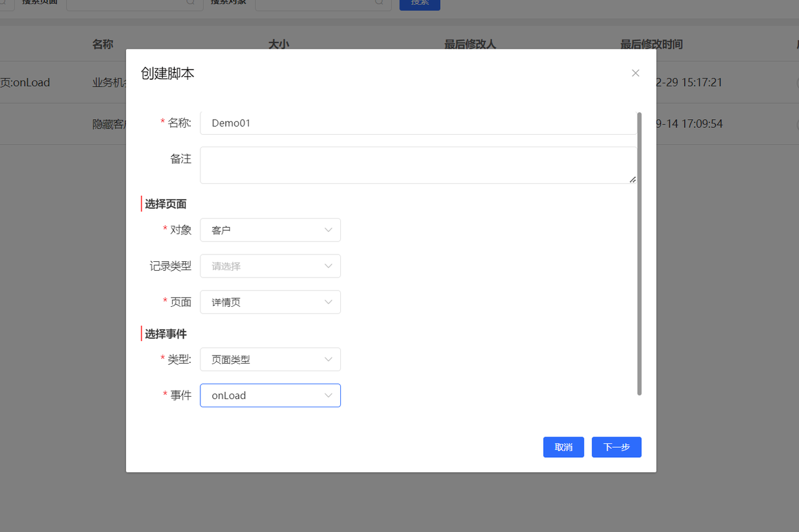This screenshot has width=799, height=532.
Task: Click the chevron arrow in 对象 field
Action: tap(328, 230)
